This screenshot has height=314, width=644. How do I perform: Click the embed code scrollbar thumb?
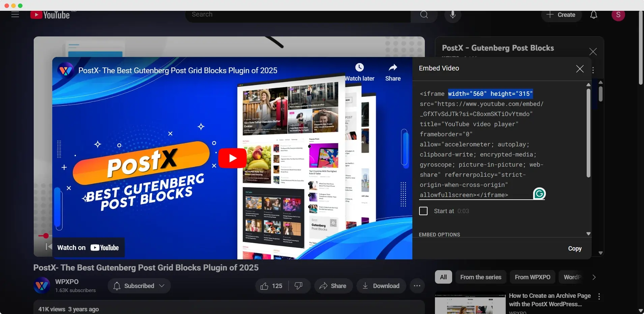point(588,133)
